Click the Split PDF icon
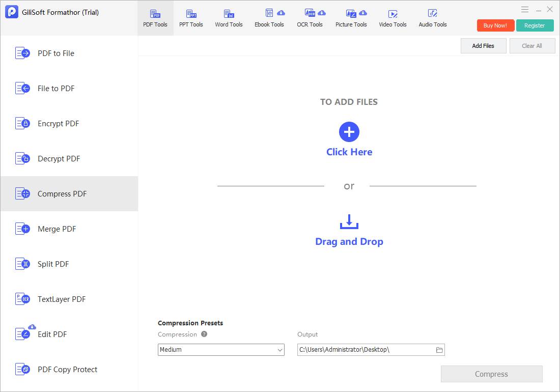This screenshot has height=392, width=560. pyautogui.click(x=22, y=264)
